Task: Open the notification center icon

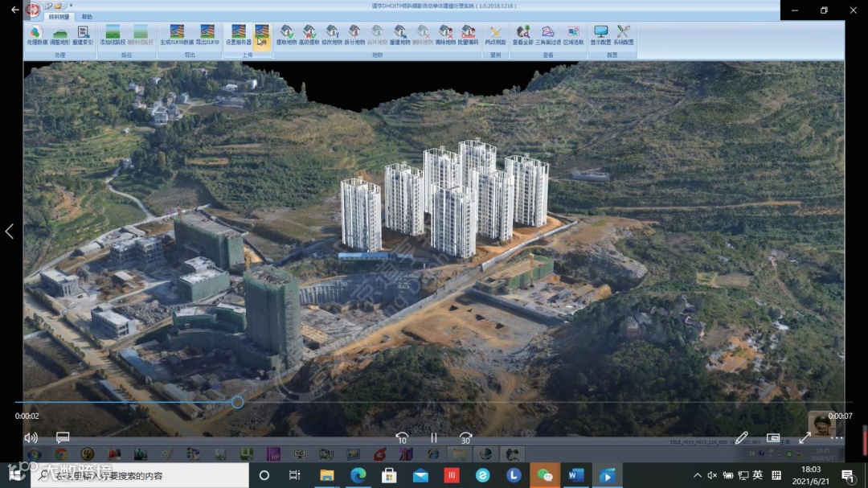Action: point(847,475)
